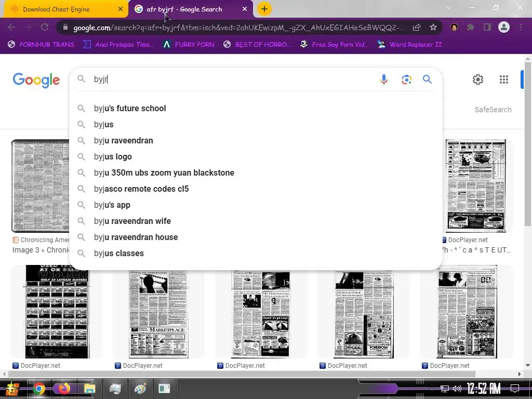Open the Chrome profile avatar
This screenshot has width=532, height=399.
click(x=504, y=27)
